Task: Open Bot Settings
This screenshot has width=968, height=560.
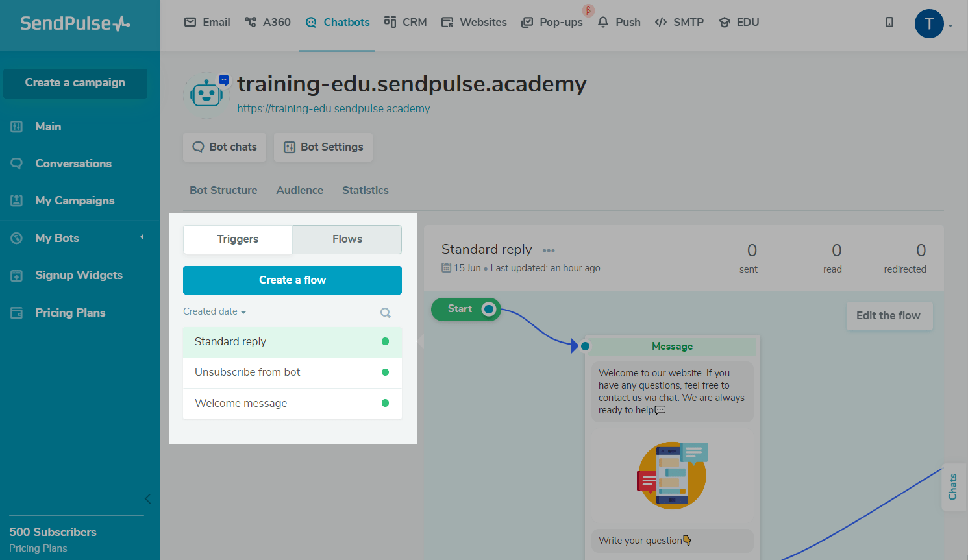Action: pyautogui.click(x=323, y=147)
